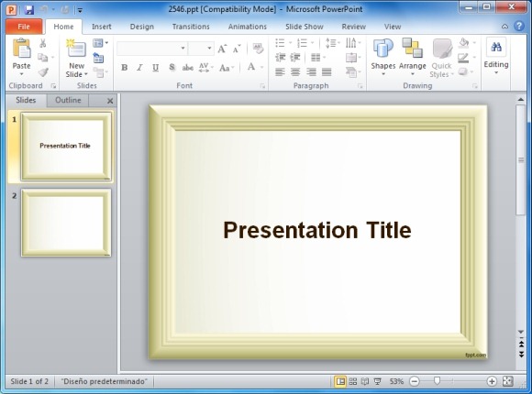Zoom in with the plus button

492,381
